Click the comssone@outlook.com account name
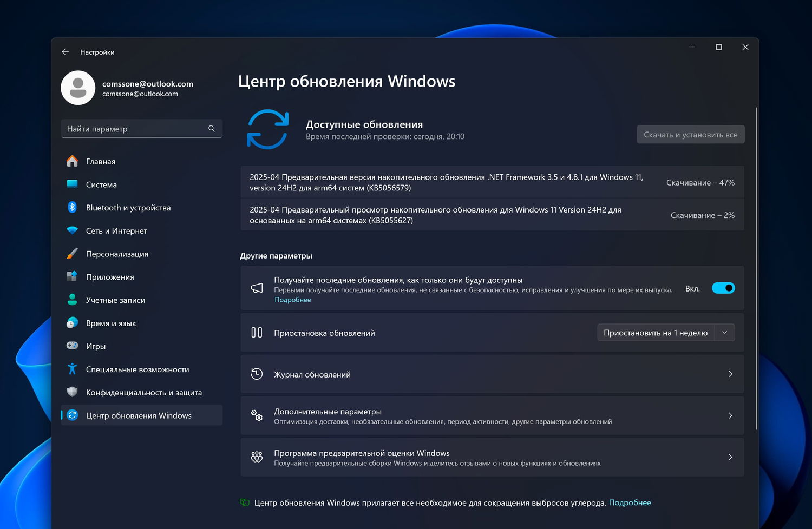Screen dimensions: 812x529 (148, 84)
